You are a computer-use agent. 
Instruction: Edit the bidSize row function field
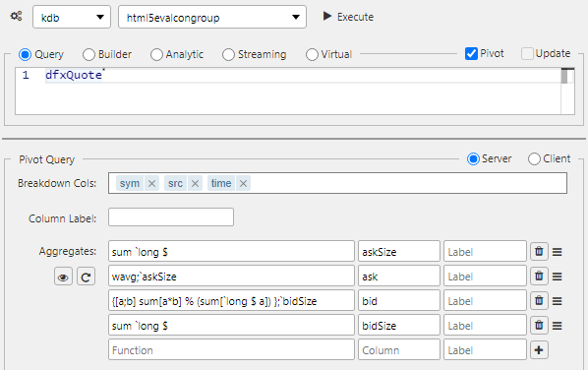tap(231, 326)
